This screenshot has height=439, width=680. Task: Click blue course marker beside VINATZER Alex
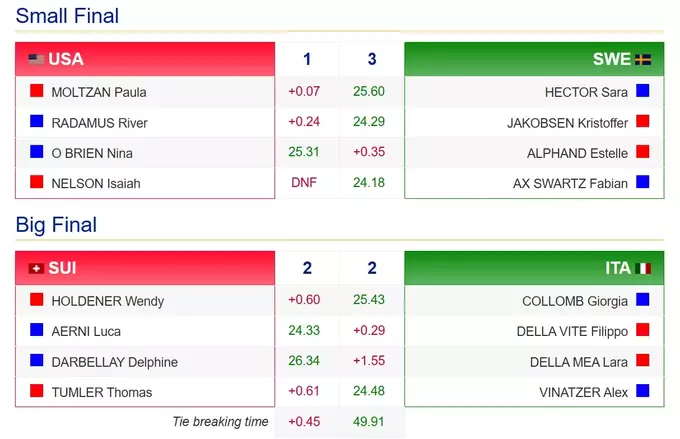643,392
